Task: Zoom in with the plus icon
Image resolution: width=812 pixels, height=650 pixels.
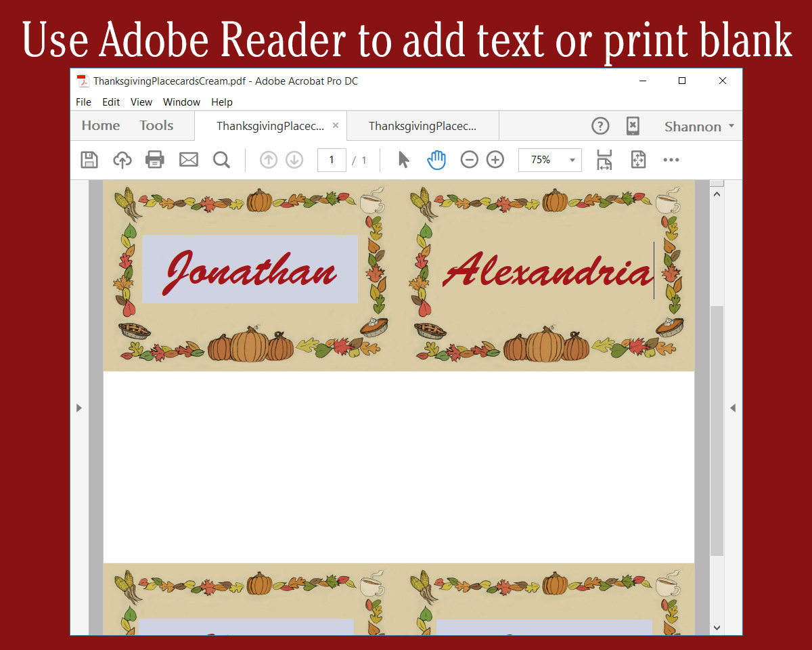Action: 495,160
